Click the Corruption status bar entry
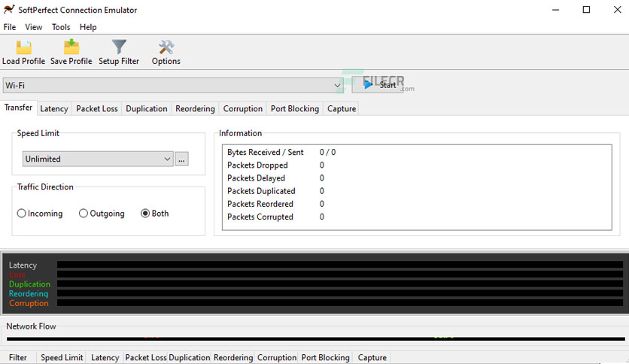The height and width of the screenshot is (364, 629). point(277,357)
